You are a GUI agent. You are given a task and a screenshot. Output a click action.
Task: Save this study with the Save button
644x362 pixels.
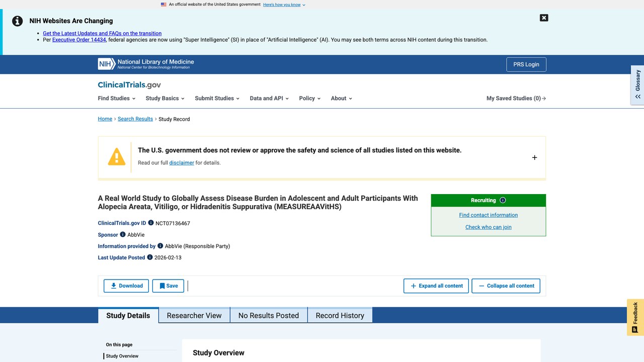click(x=169, y=286)
